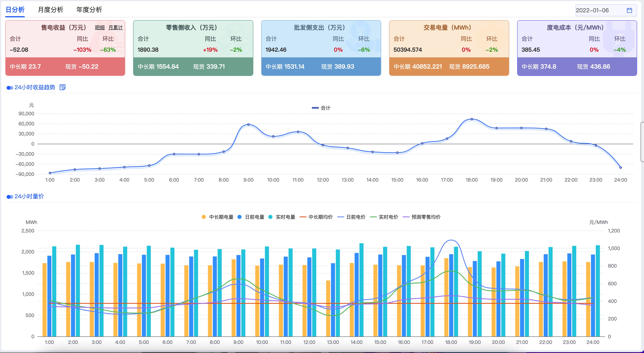The width and height of the screenshot is (644, 353).
Task: Click 中长期 40852.221 in the orange footer
Action: tap(418, 66)
